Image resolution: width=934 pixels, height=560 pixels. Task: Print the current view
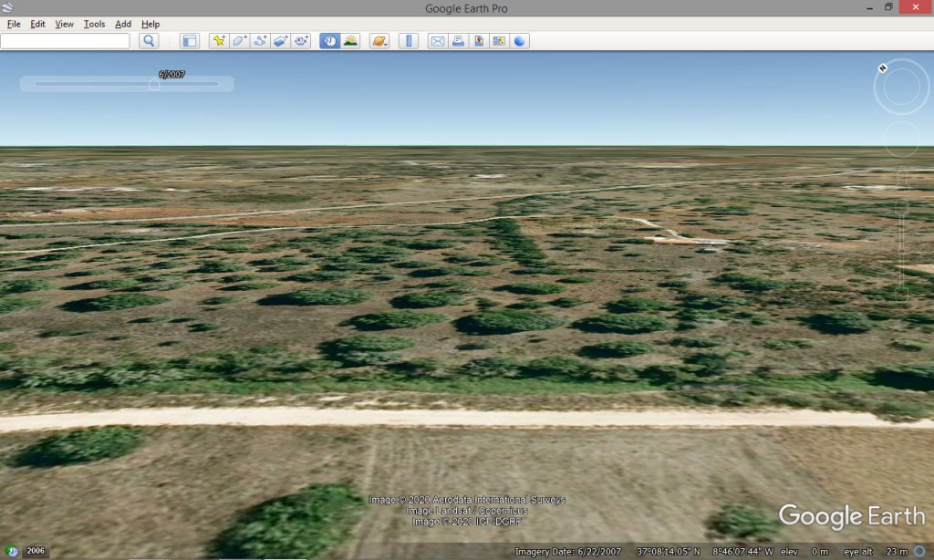tap(458, 41)
